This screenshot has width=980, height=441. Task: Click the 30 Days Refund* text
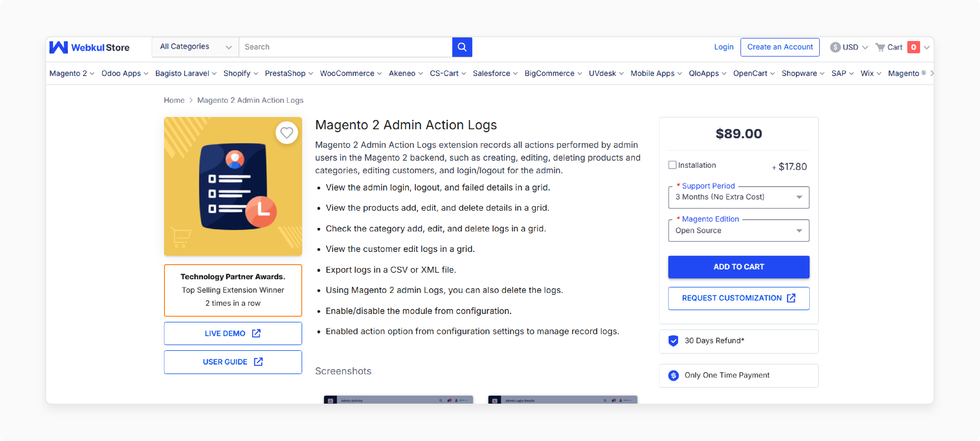tap(714, 341)
